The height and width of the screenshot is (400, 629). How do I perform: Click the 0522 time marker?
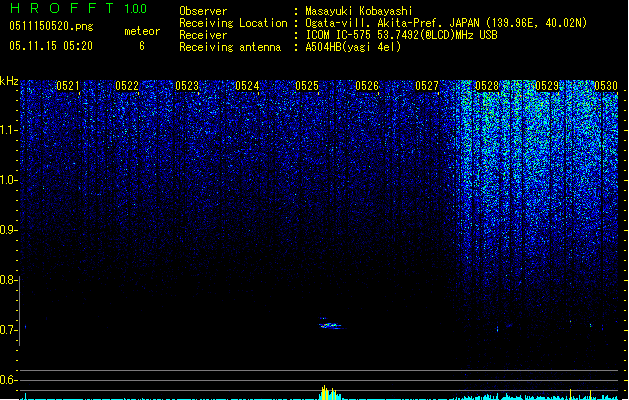pyautogui.click(x=127, y=86)
